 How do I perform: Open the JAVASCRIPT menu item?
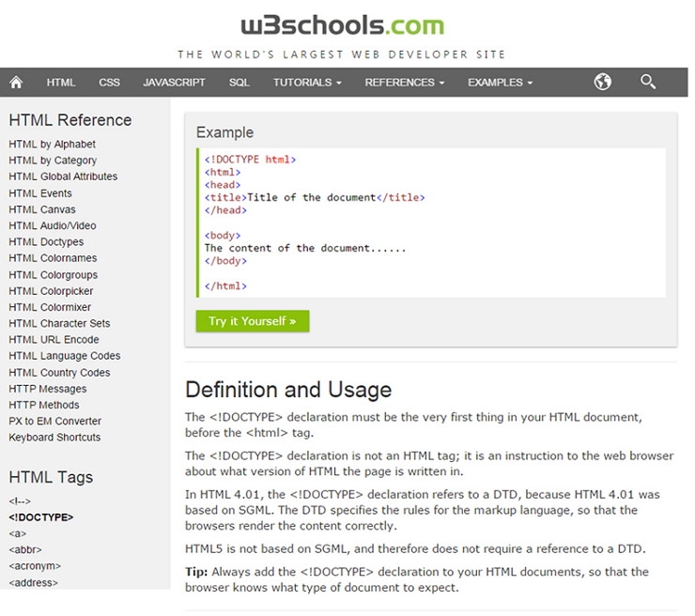point(174,83)
